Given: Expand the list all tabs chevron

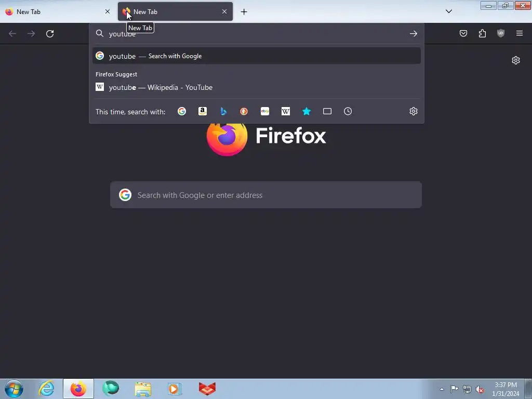Looking at the screenshot, I should pyautogui.click(x=449, y=11).
